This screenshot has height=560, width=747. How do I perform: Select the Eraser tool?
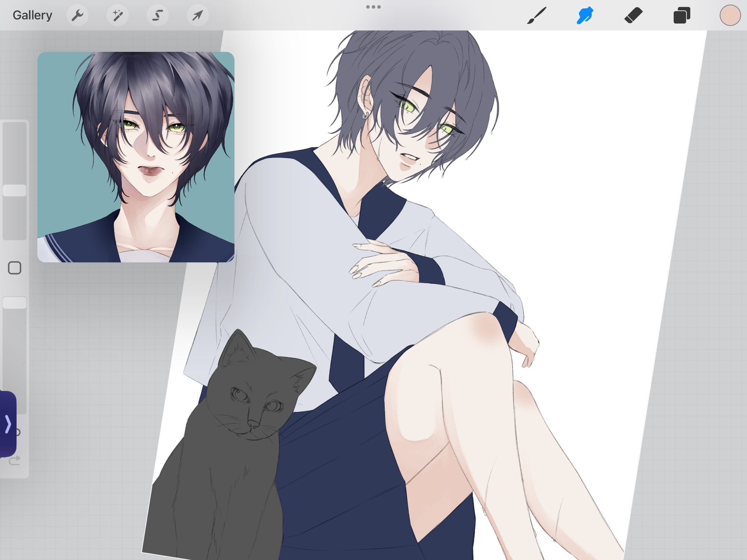point(633,15)
